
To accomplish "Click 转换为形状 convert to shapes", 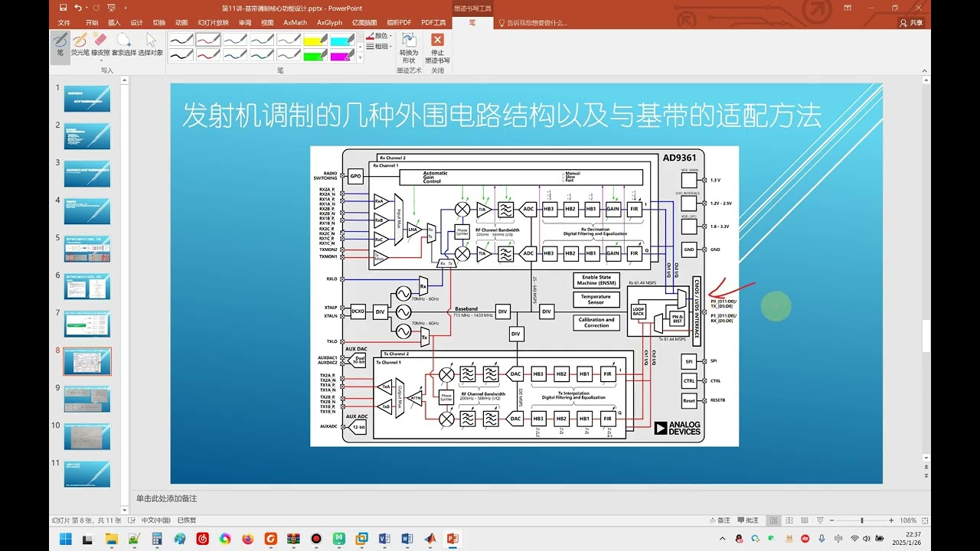I will click(x=409, y=47).
